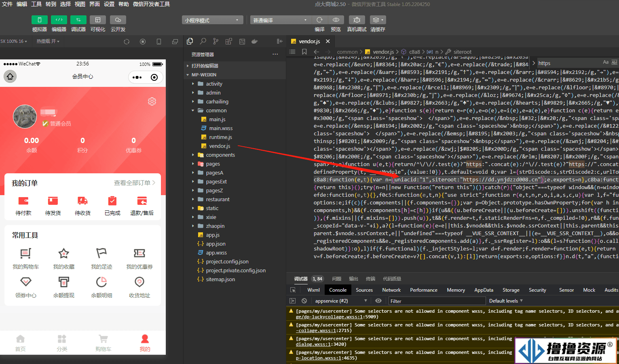This screenshot has height=364, width=619.
Task: Expand the open editors section
Action: (x=235, y=66)
